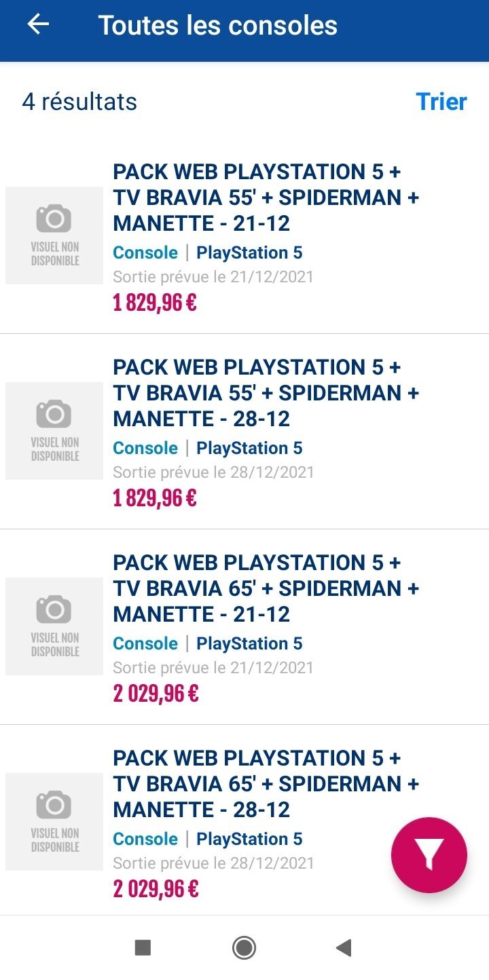
Task: Select placeholder image of Bravia 65' 28-12 pack
Action: (54, 822)
